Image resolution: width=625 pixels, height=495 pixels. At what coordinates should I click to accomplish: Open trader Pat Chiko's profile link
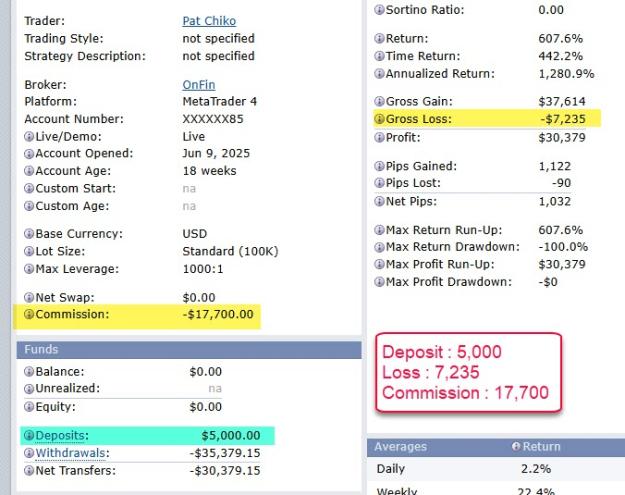pos(209,21)
